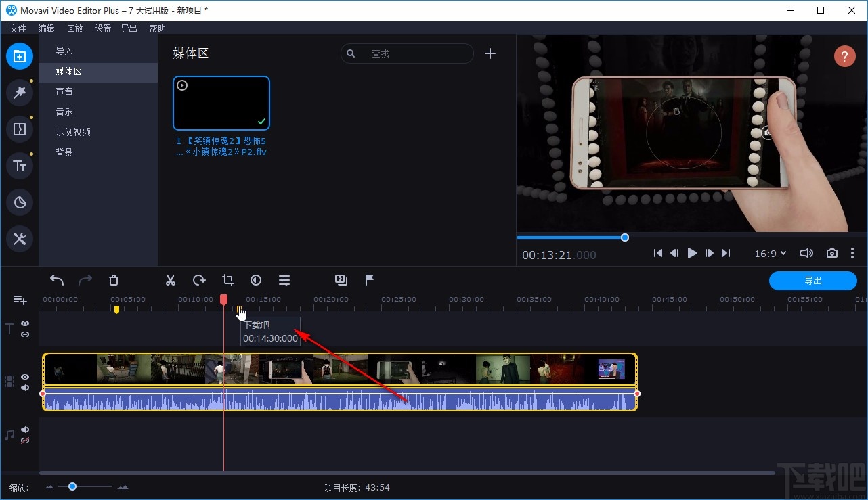Take a snapshot with the camera icon
The width and height of the screenshot is (868, 500).
click(832, 253)
